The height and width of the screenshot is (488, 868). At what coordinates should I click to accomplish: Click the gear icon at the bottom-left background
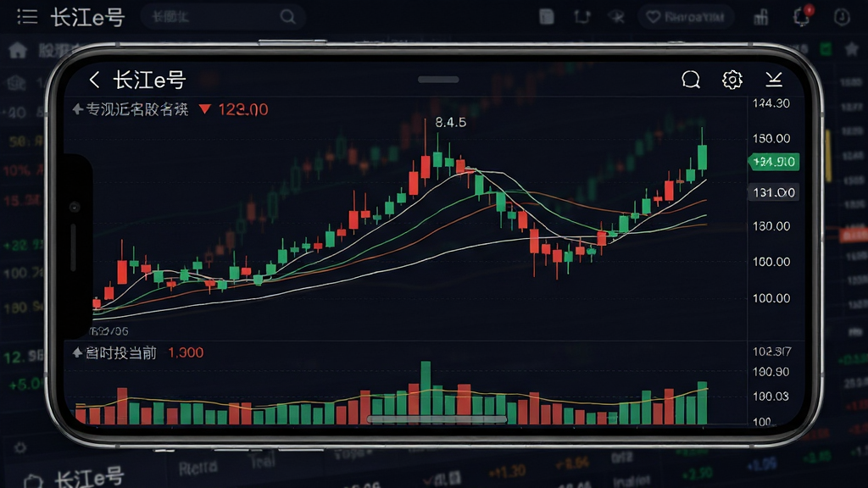[20, 447]
